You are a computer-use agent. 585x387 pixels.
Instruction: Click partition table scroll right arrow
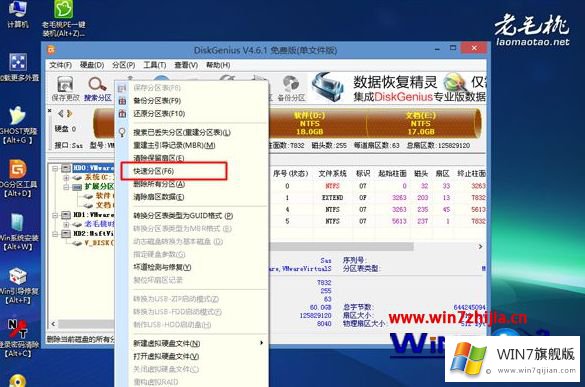click(481, 247)
